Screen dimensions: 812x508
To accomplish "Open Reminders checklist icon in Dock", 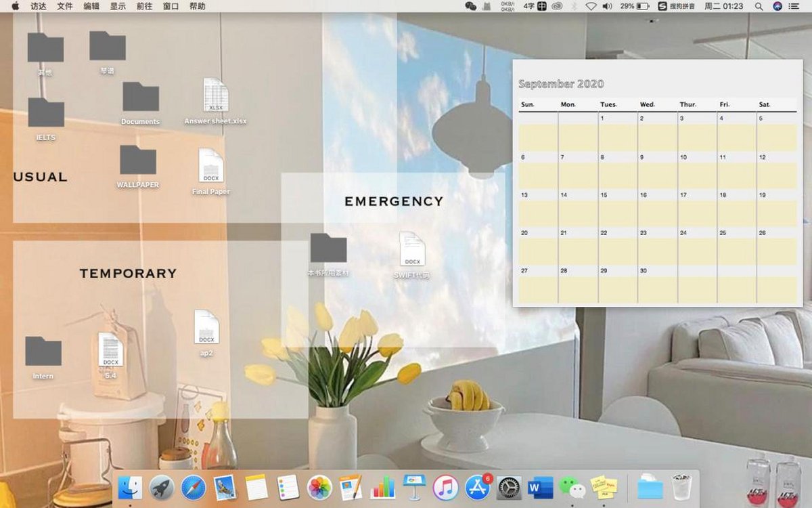I will coord(288,487).
